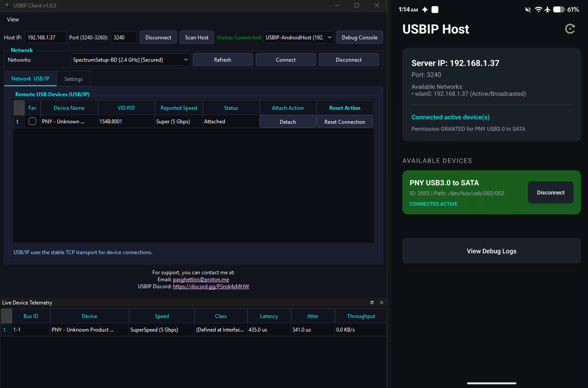Tap the muted notification bell icon
The image size is (588, 388).
[528, 9]
